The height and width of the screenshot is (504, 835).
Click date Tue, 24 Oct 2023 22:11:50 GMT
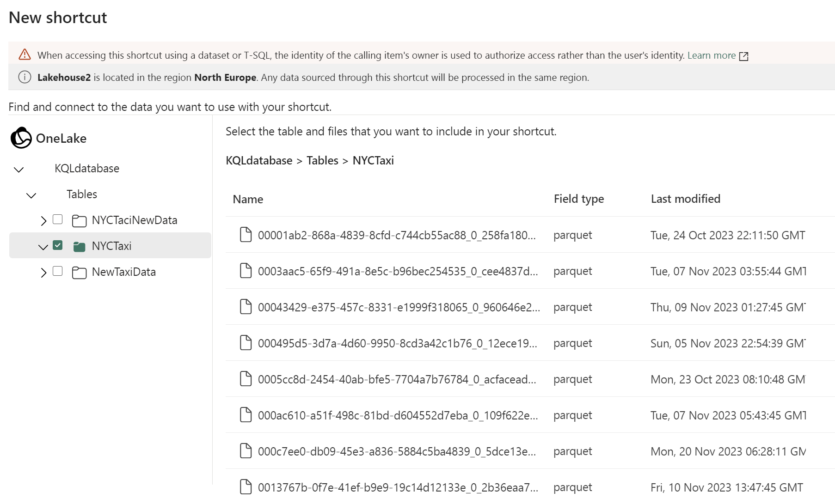728,235
